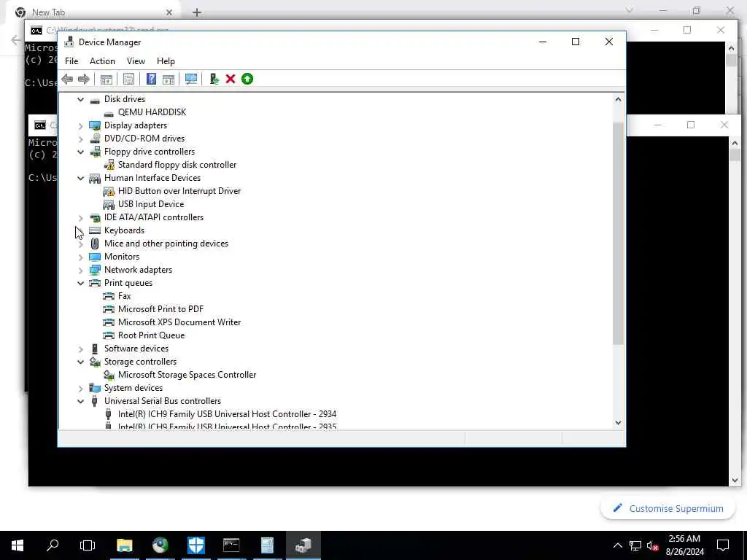747x560 pixels.
Task: Select Microsoft XPS Document Writer
Action: (x=179, y=322)
